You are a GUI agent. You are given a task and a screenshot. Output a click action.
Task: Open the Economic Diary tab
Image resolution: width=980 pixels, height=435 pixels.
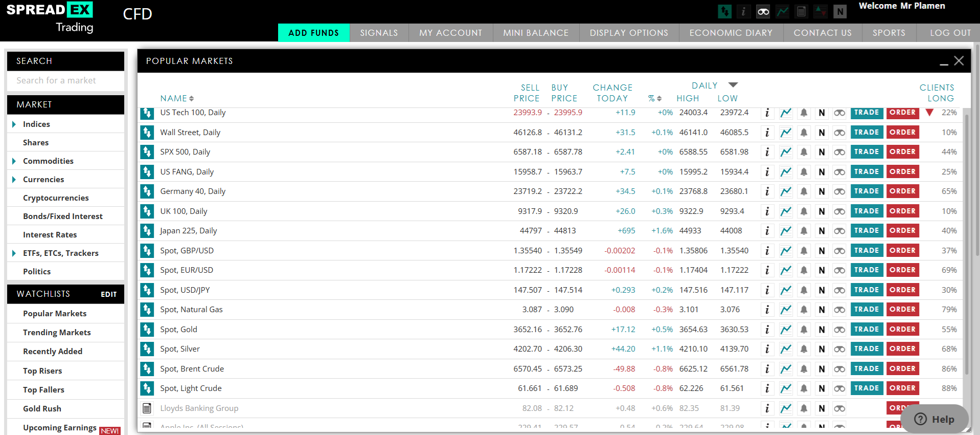(731, 33)
